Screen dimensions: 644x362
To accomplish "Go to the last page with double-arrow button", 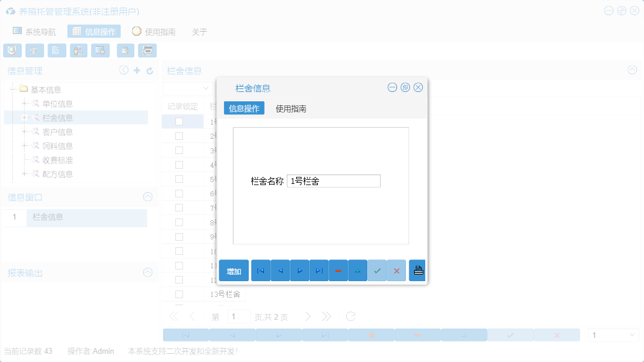I will pyautogui.click(x=326, y=316).
